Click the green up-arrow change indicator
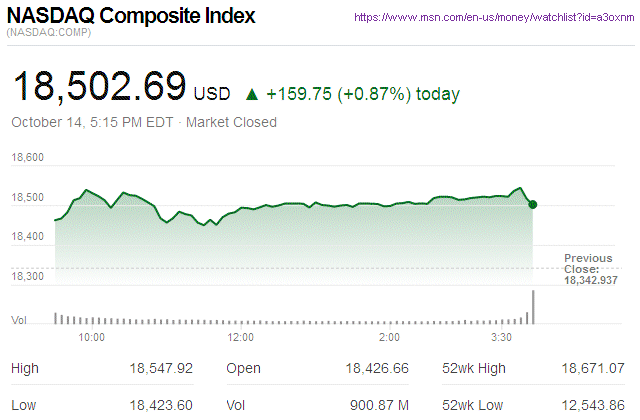 tap(252, 95)
